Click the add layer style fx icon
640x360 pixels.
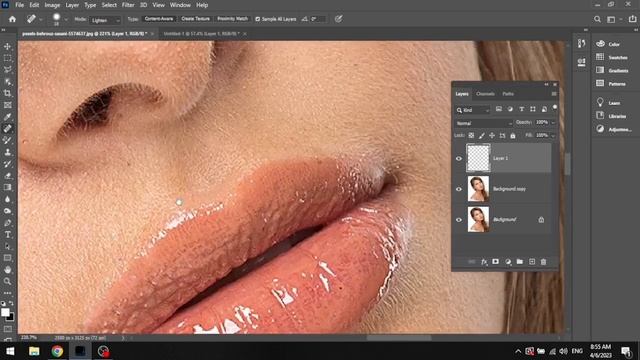(x=484, y=262)
